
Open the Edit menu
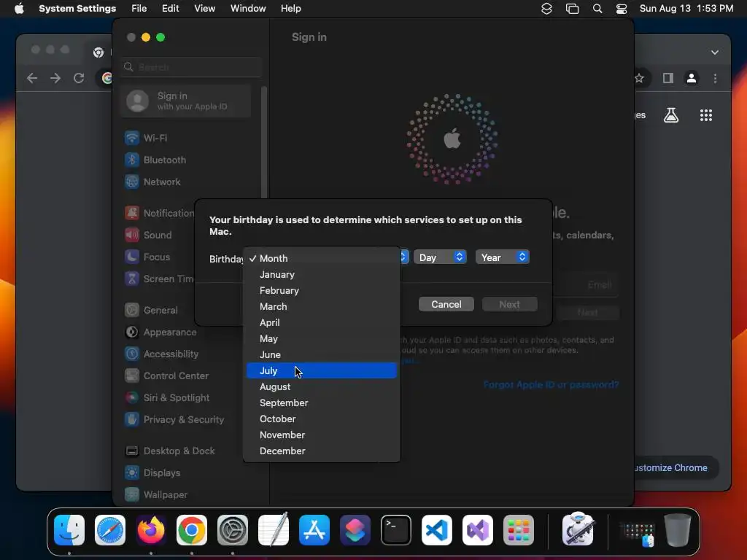pyautogui.click(x=170, y=8)
